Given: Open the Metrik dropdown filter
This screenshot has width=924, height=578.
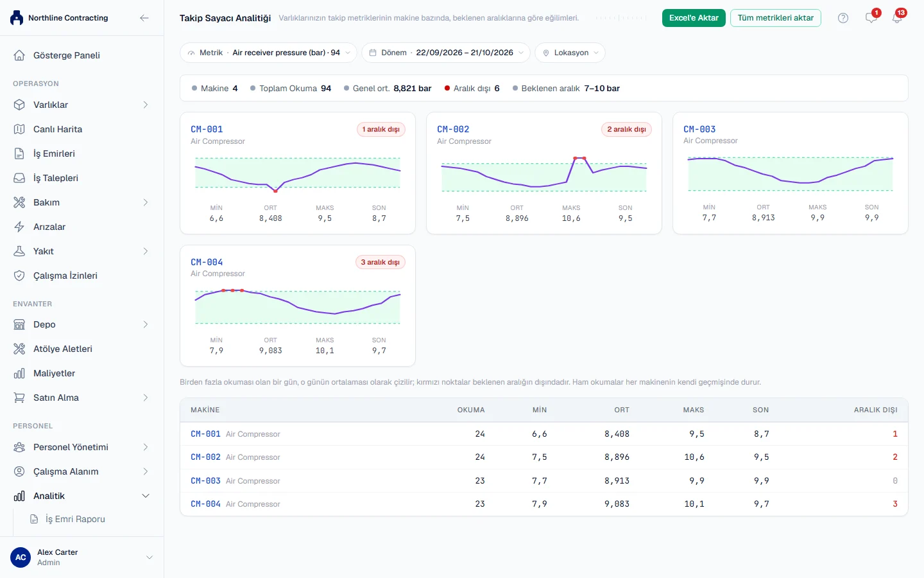Looking at the screenshot, I should tap(269, 53).
